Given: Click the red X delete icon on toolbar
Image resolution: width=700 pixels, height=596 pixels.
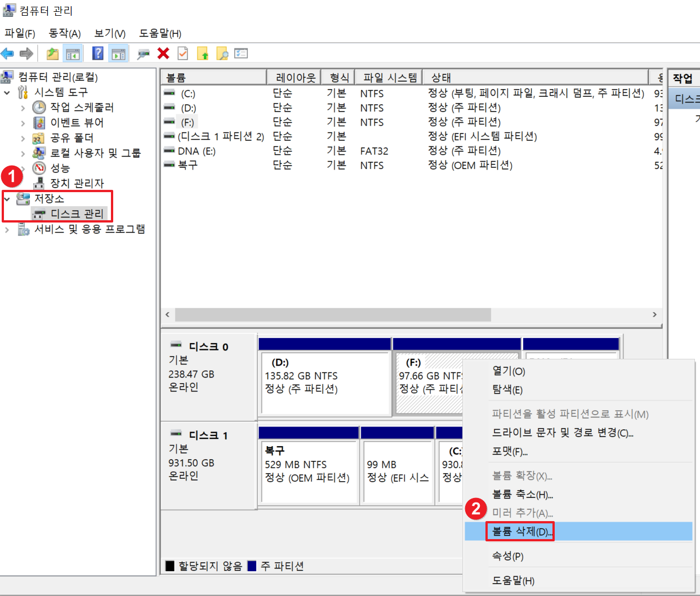Looking at the screenshot, I should [x=162, y=53].
